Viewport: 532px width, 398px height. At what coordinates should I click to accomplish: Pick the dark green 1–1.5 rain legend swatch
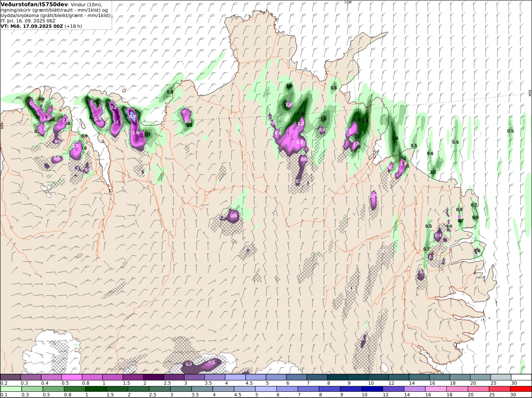[96, 389]
